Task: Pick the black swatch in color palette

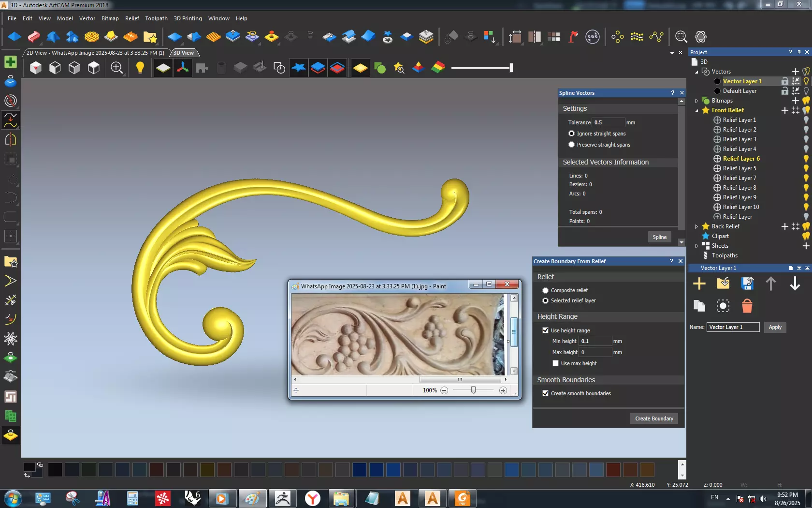Action: (55, 469)
